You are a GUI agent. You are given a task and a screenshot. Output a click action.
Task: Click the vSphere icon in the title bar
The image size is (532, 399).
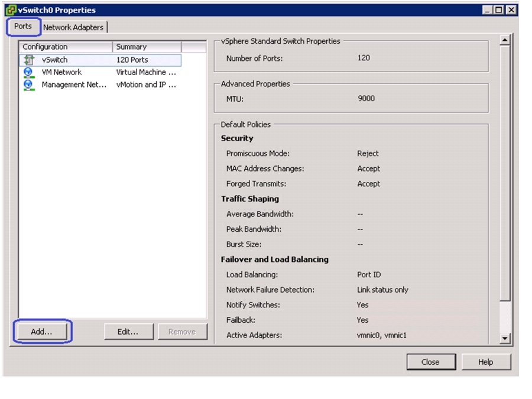pos(11,10)
